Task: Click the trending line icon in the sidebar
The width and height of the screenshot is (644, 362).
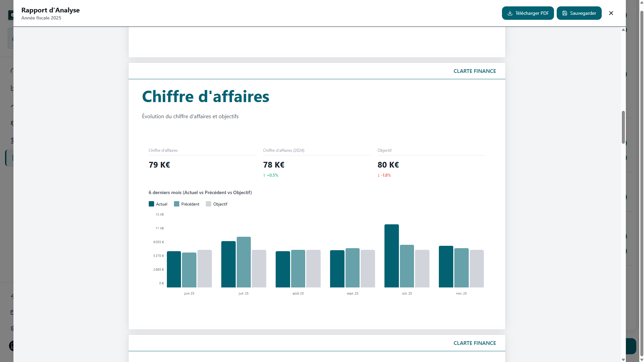Action: 12,105
